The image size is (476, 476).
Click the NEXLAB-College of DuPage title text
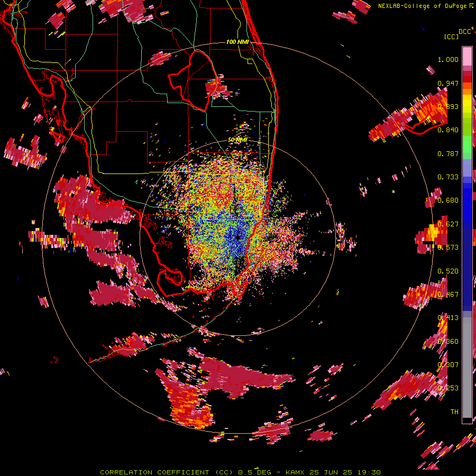click(423, 6)
